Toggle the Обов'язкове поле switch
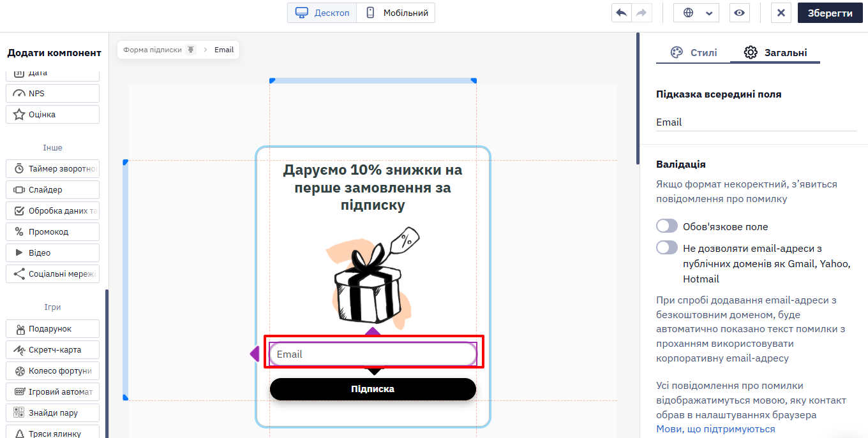Viewport: 868px width, 438px height. (x=667, y=226)
